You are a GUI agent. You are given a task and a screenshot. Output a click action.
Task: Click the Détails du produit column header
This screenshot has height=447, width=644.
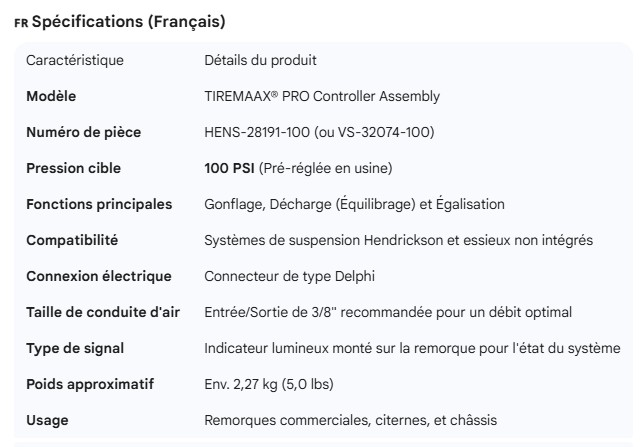[x=260, y=60]
